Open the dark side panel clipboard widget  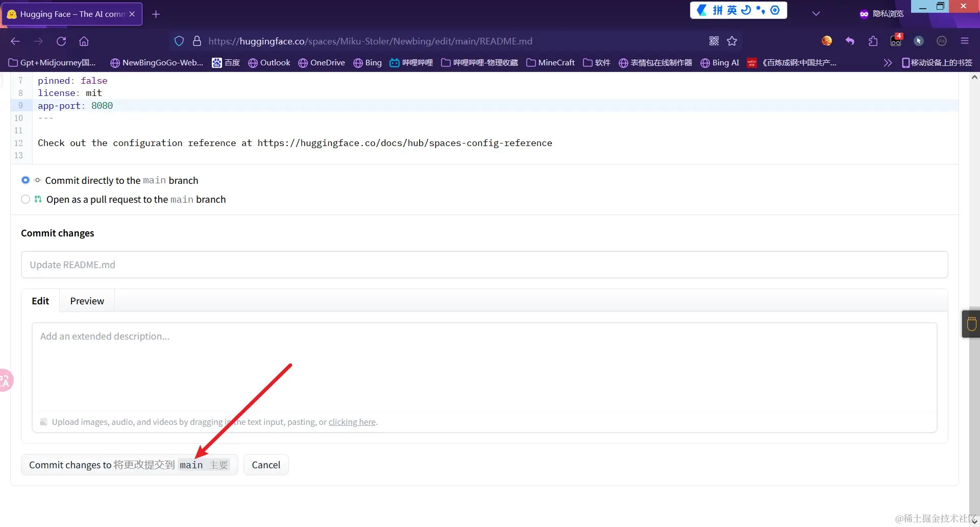point(971,324)
